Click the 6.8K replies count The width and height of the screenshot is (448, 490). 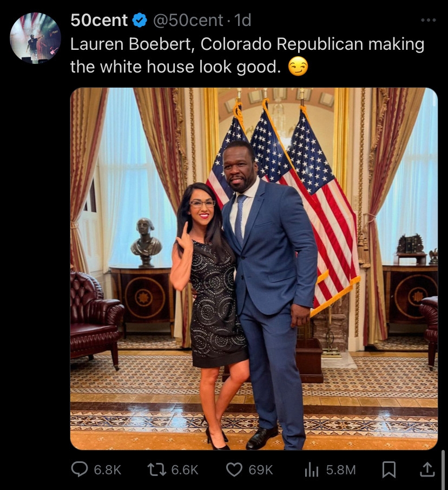coord(107,469)
